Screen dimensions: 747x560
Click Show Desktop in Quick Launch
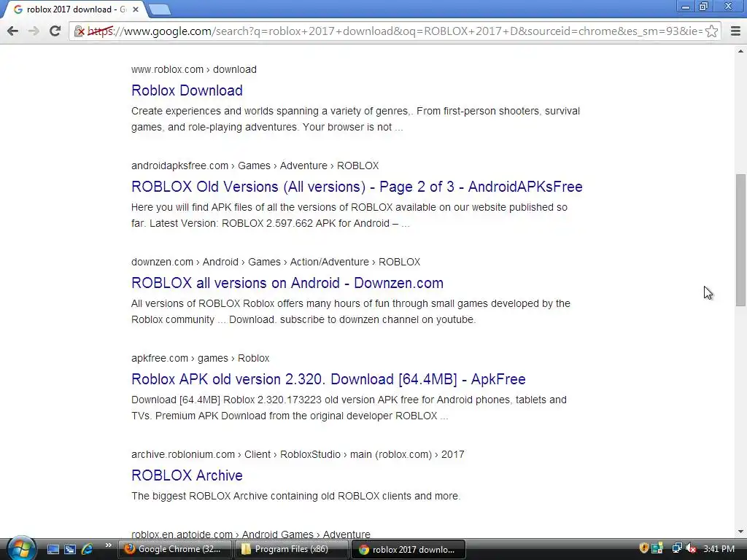53,549
